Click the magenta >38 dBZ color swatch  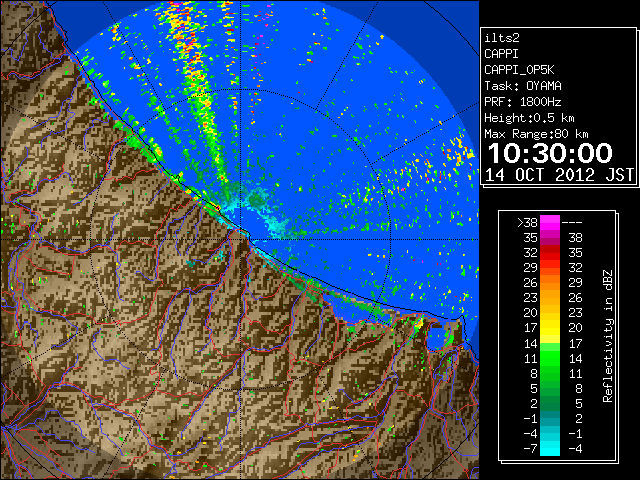tap(550, 223)
